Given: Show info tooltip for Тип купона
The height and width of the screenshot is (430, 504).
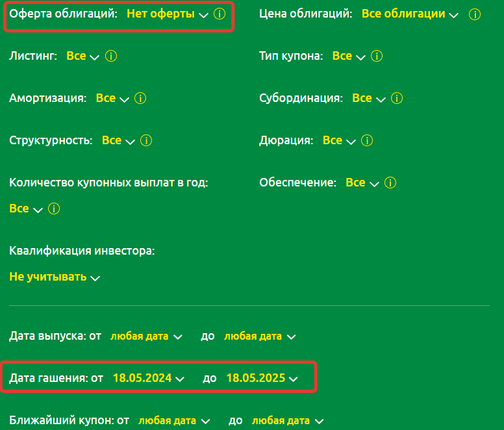Looking at the screenshot, I should tap(377, 57).
